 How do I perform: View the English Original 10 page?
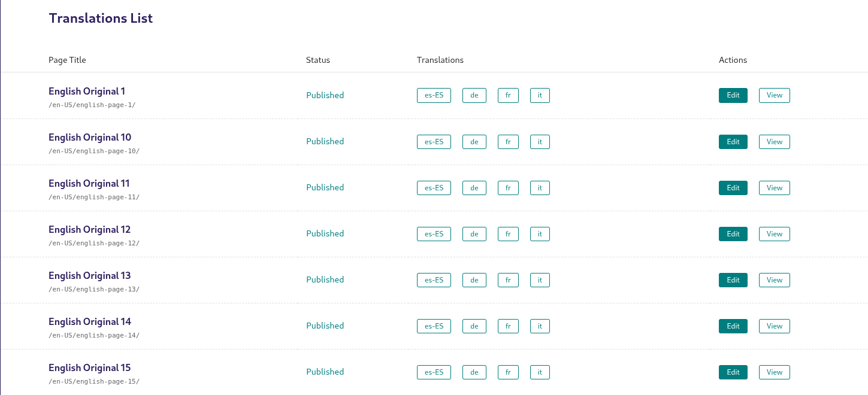point(774,142)
